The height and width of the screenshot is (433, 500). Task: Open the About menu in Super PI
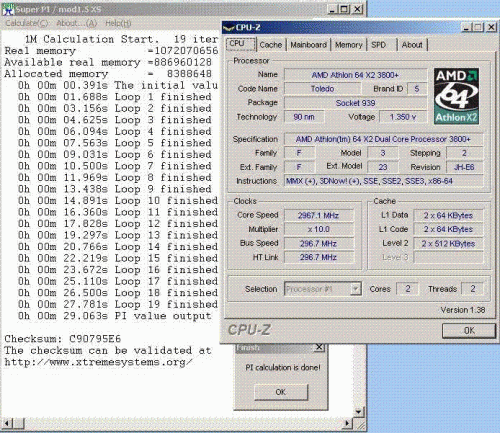click(77, 23)
